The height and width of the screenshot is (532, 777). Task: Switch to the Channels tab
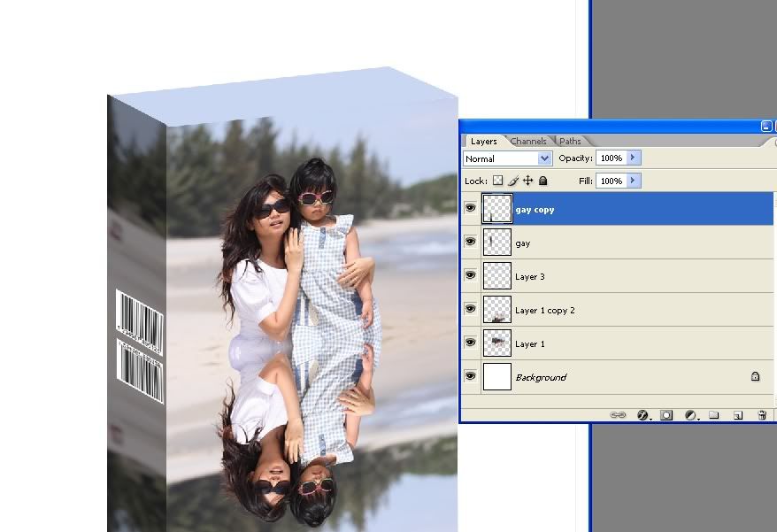(x=528, y=142)
